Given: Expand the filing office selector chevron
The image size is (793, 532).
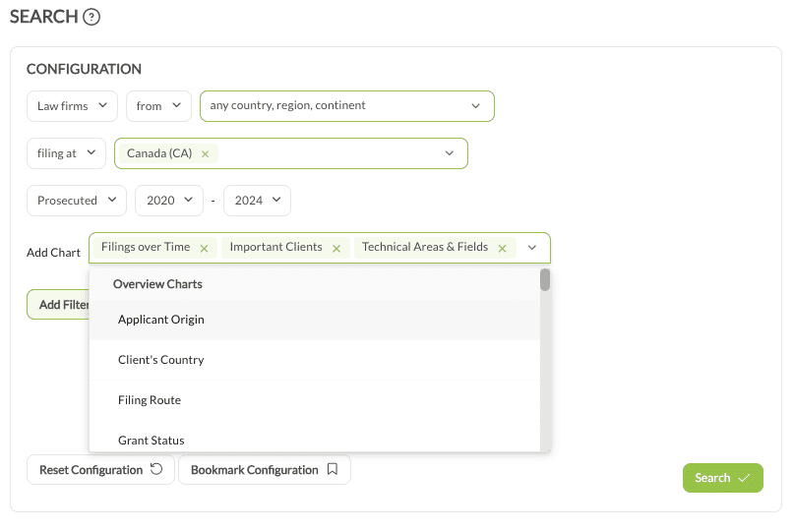Looking at the screenshot, I should tap(449, 153).
